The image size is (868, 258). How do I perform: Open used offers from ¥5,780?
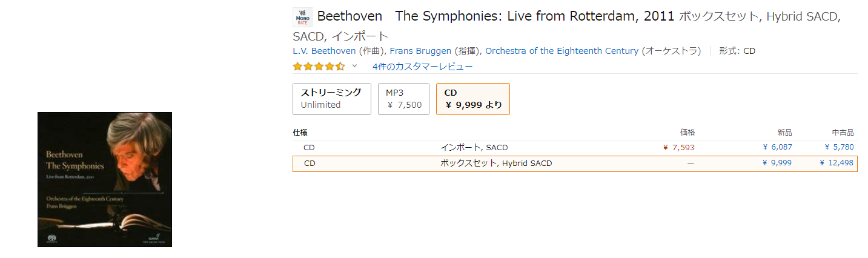click(839, 147)
